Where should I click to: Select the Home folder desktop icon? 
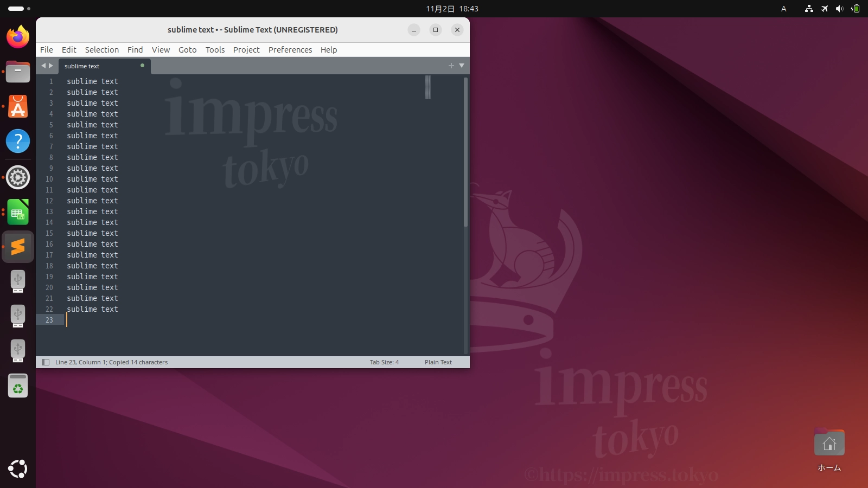(x=829, y=450)
